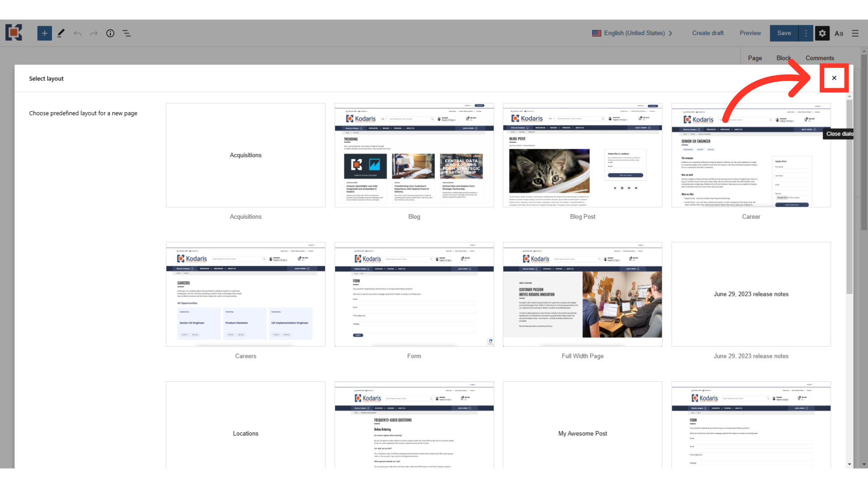Viewport: 868px width, 488px height.
Task: Click the undo arrow icon
Action: coord(77,33)
